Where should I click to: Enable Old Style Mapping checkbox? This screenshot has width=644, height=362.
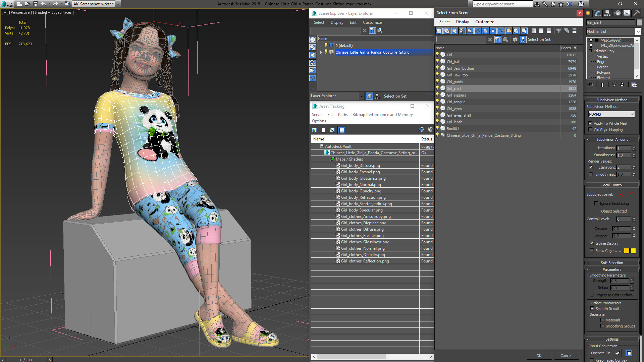(x=590, y=130)
